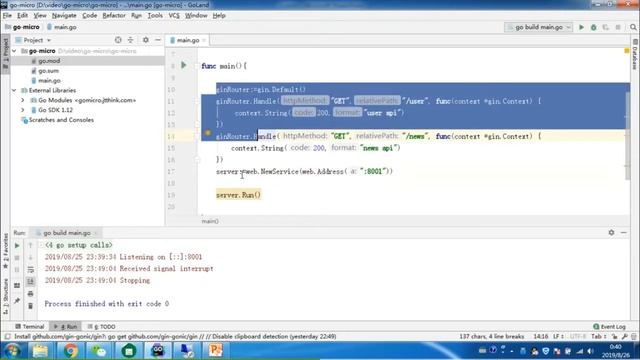Print the Run console output

pyautogui.click(x=30, y=293)
